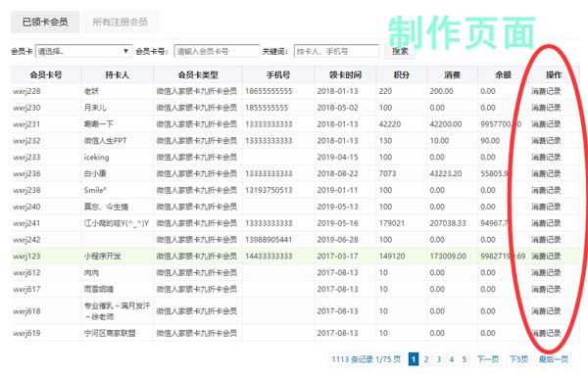The width and height of the screenshot is (588, 374).
Task: Click phone number 13988905441
Action: click(269, 240)
